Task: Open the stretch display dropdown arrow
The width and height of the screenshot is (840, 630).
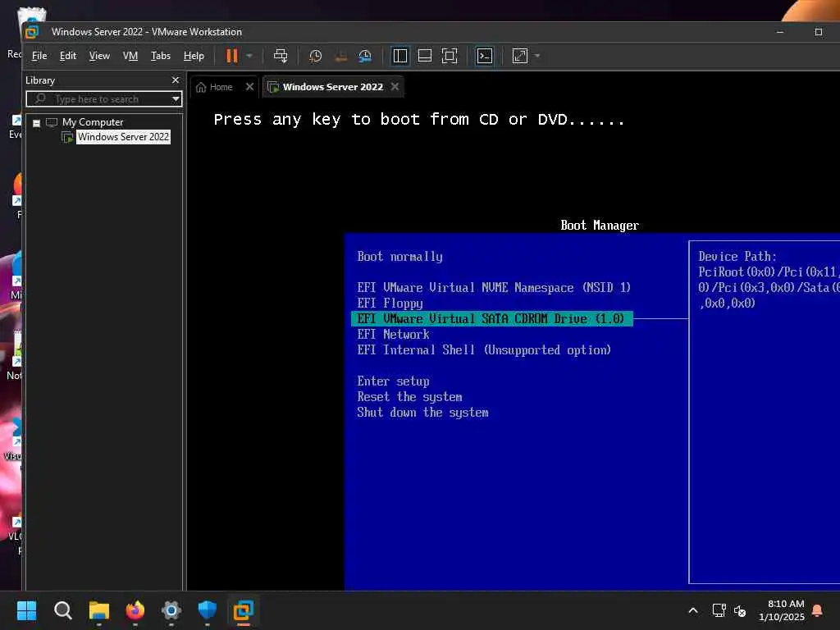Action: pos(537,56)
